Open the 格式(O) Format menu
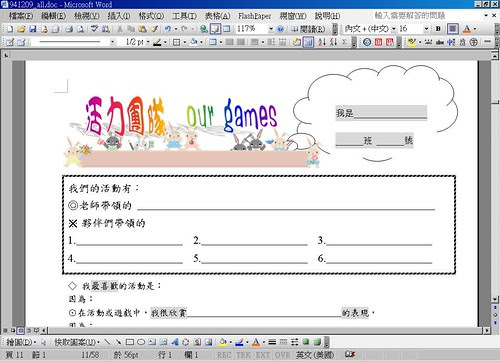500x362 pixels. pyautogui.click(x=151, y=16)
